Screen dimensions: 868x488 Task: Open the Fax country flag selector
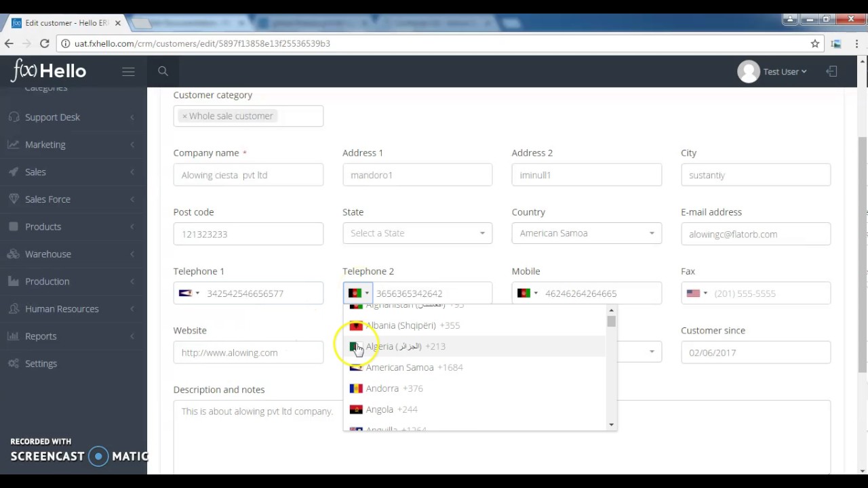pyautogui.click(x=696, y=293)
